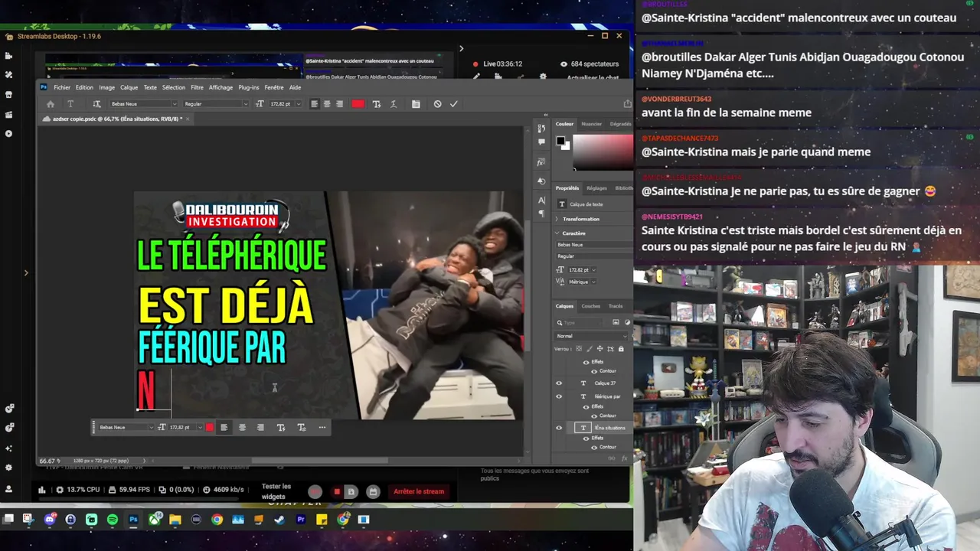980x551 pixels.
Task: Toggle text orientation in the options bar
Action: point(96,104)
